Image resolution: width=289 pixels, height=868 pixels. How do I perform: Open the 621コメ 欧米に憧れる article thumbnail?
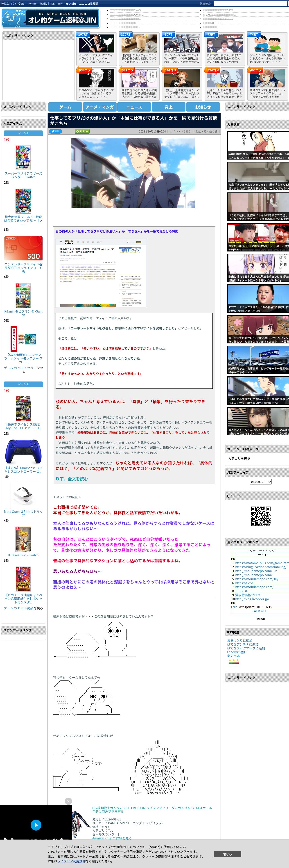139,78
